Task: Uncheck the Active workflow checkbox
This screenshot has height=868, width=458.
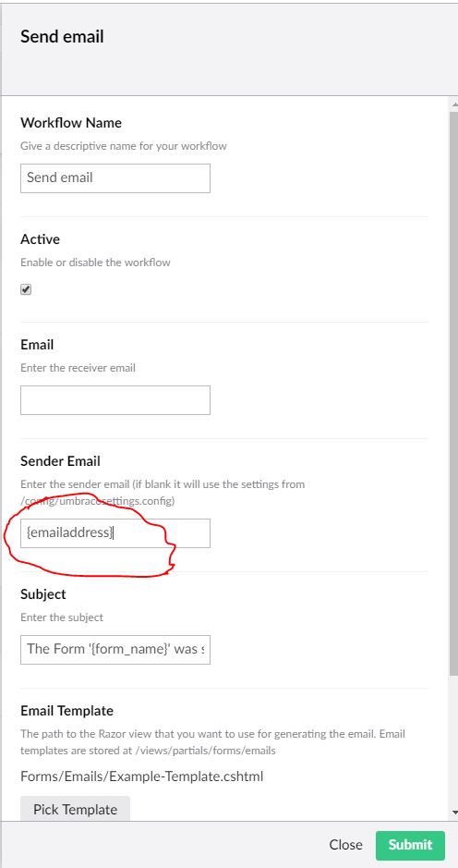Action: point(26,289)
